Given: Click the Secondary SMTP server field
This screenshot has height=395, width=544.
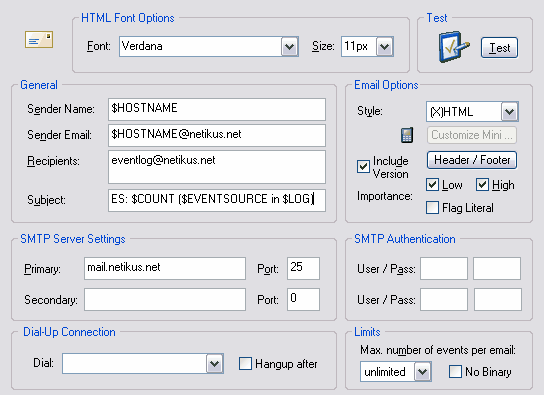Looking at the screenshot, I should point(165,299).
